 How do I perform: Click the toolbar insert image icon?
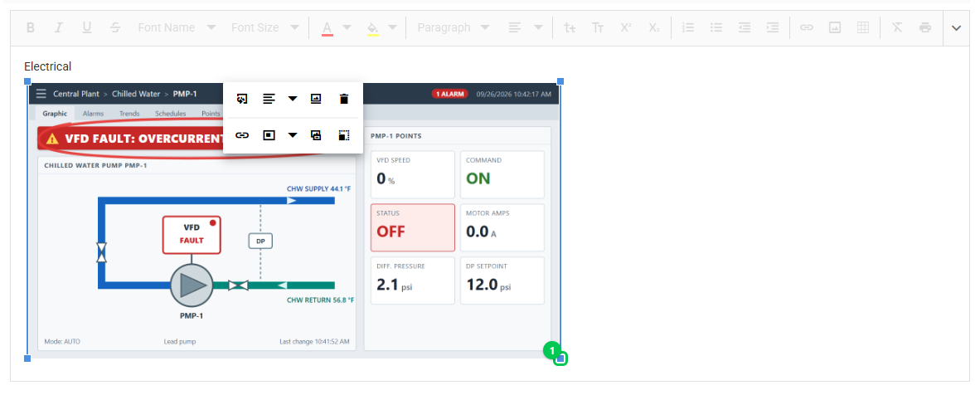[x=834, y=27]
